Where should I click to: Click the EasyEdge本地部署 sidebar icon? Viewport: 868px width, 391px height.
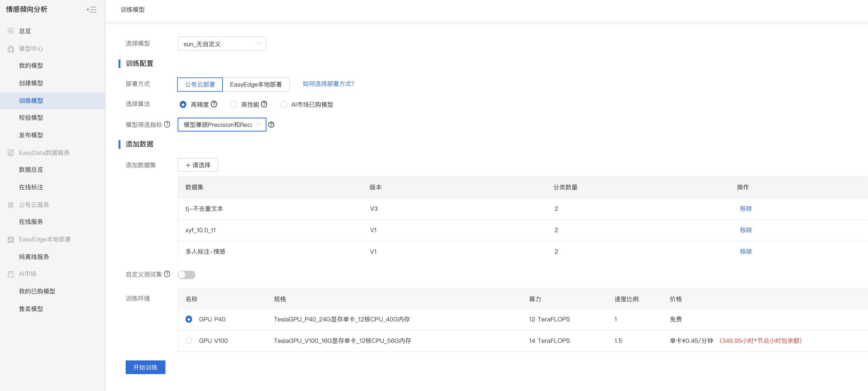pyautogui.click(x=10, y=239)
